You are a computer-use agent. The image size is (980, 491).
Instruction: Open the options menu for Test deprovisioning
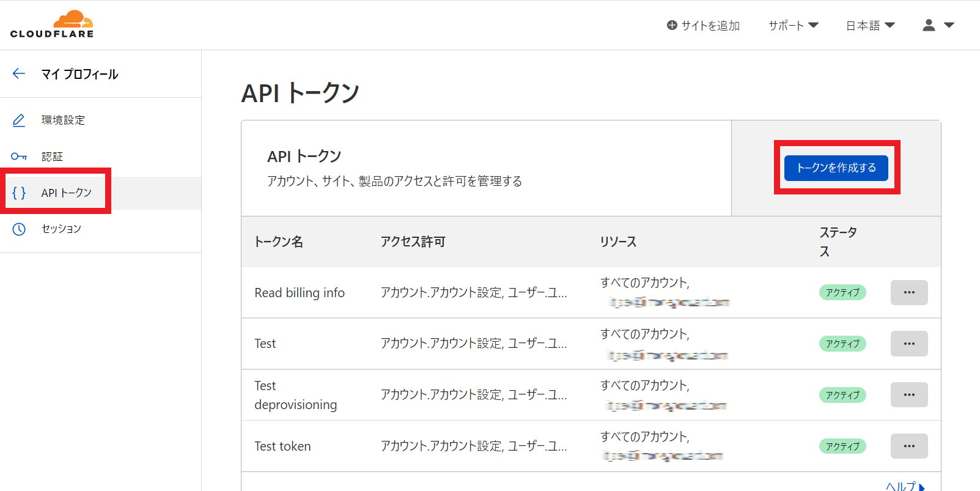909,395
